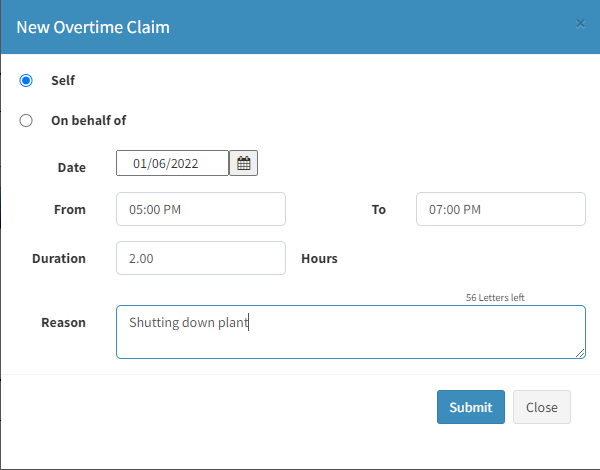
Task: Open the calendar date picker icon
Action: 243,163
